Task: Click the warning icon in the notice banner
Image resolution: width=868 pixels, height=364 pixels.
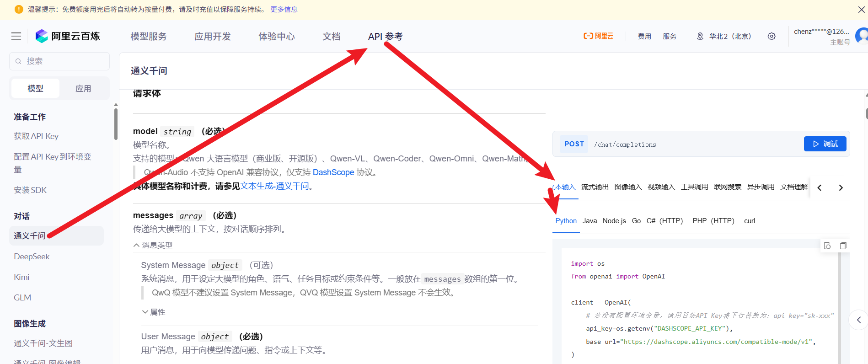Action: tap(19, 9)
